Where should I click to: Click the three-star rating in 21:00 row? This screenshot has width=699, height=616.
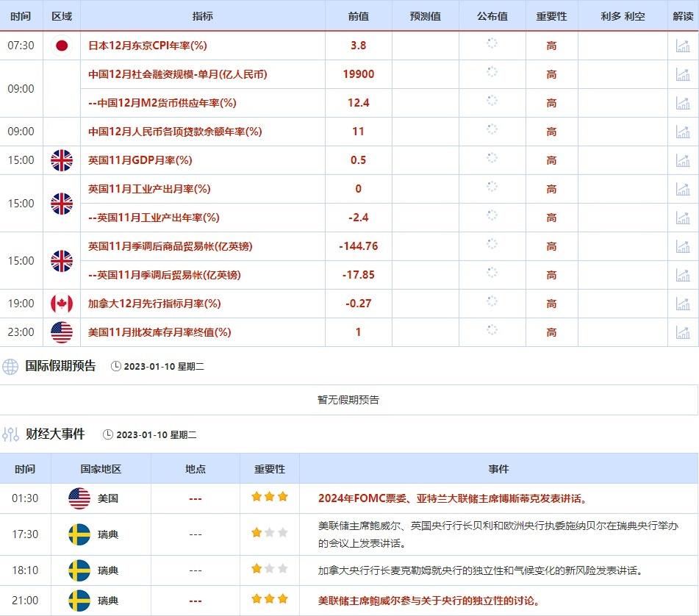coord(269,601)
